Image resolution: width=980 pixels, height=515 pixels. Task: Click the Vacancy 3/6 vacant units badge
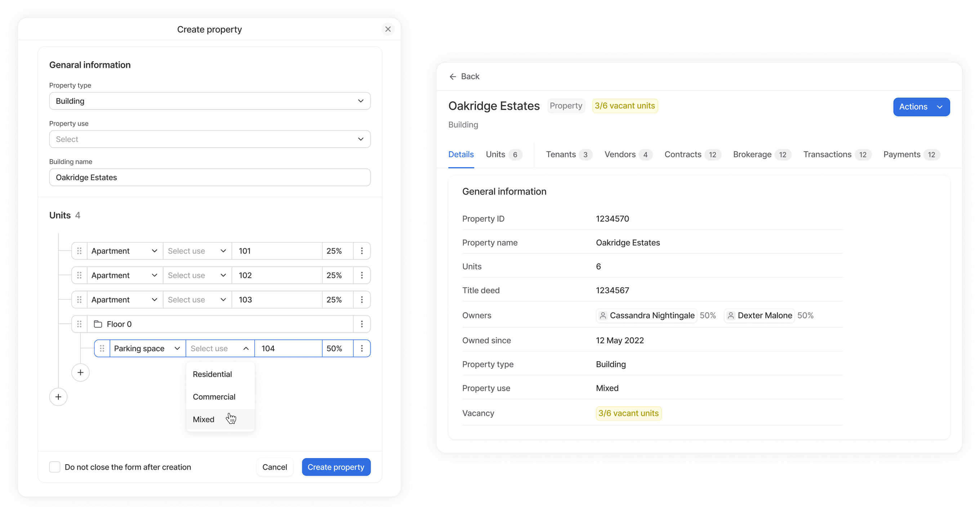(x=628, y=413)
